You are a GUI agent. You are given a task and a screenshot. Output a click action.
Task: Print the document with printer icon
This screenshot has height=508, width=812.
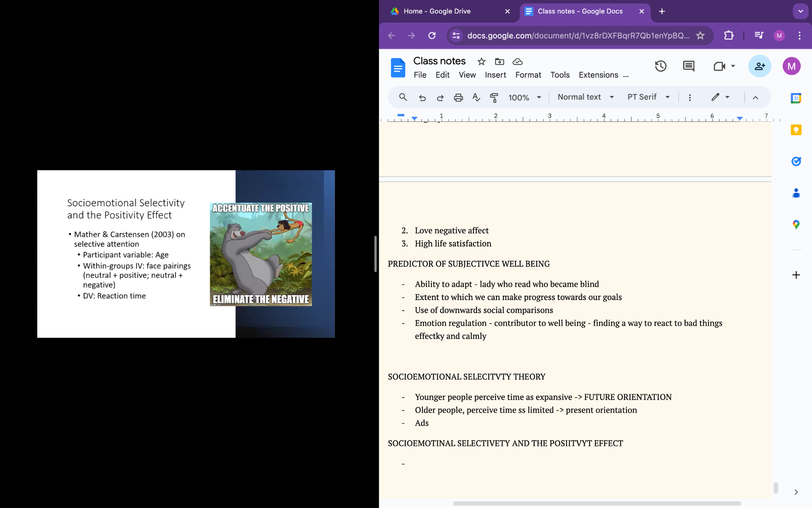point(458,98)
